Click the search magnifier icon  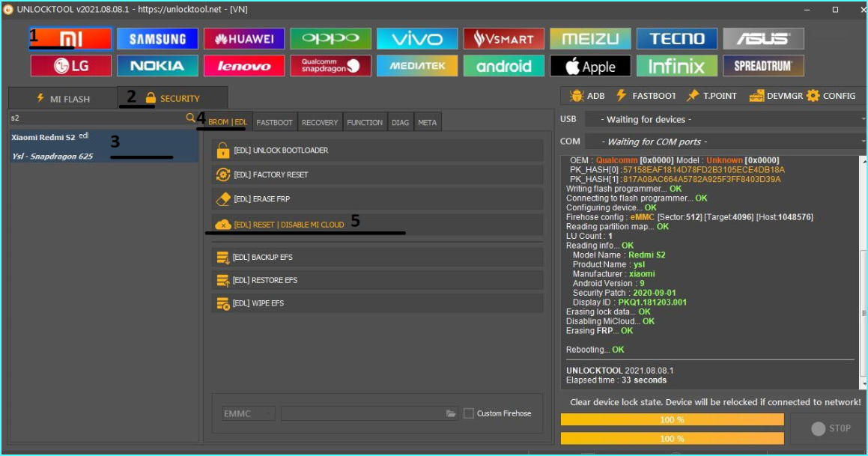coord(190,118)
